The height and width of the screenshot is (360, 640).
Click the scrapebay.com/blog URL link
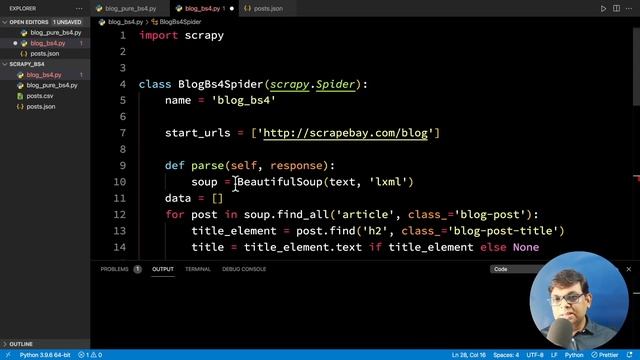pyautogui.click(x=345, y=133)
